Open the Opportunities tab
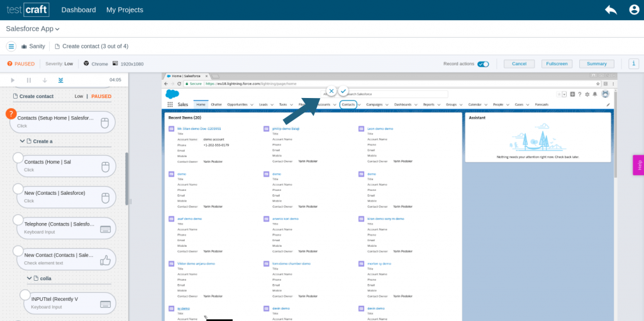Viewport: 644px width, 321px height. coord(237,105)
